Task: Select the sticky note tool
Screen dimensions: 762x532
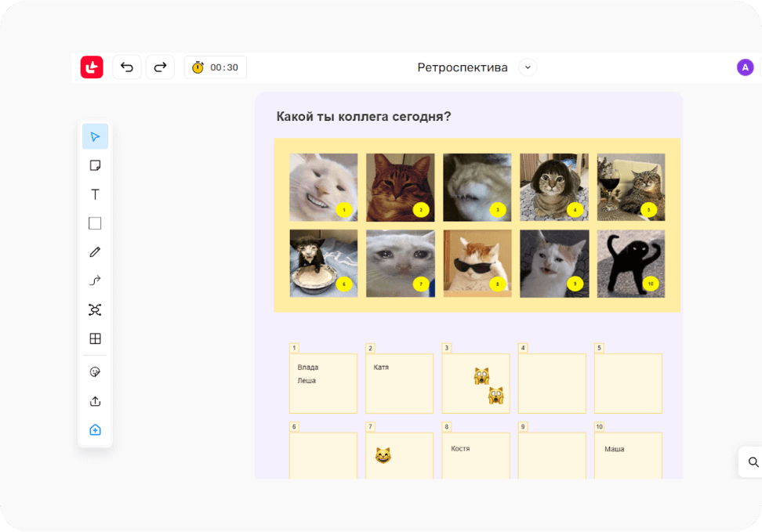Action: click(95, 165)
